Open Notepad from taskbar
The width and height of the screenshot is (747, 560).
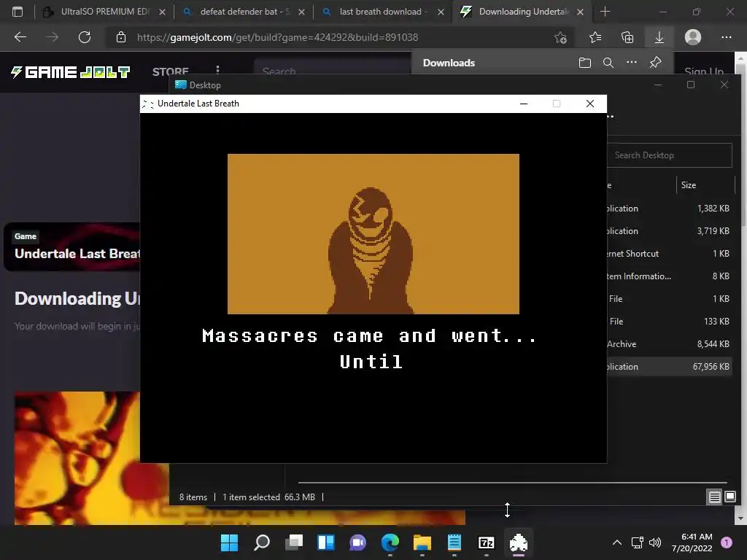pos(454,542)
